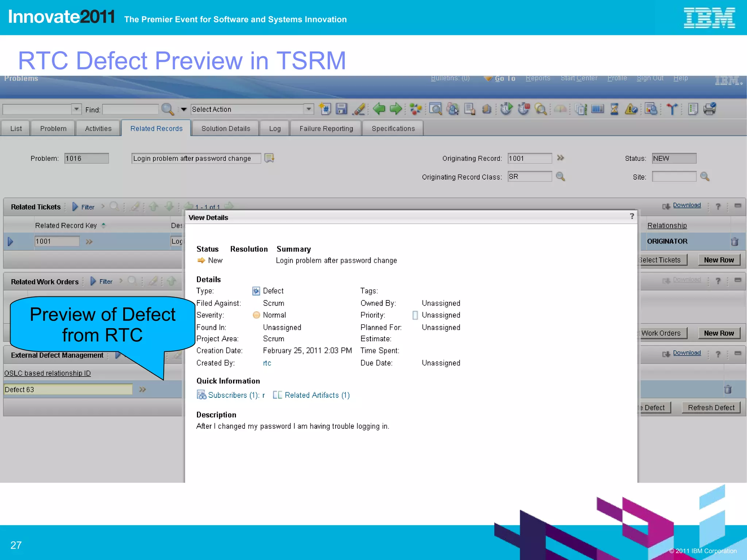This screenshot has width=747, height=560.
Task: Delete ORIGINATOR row with trash icon
Action: (735, 241)
